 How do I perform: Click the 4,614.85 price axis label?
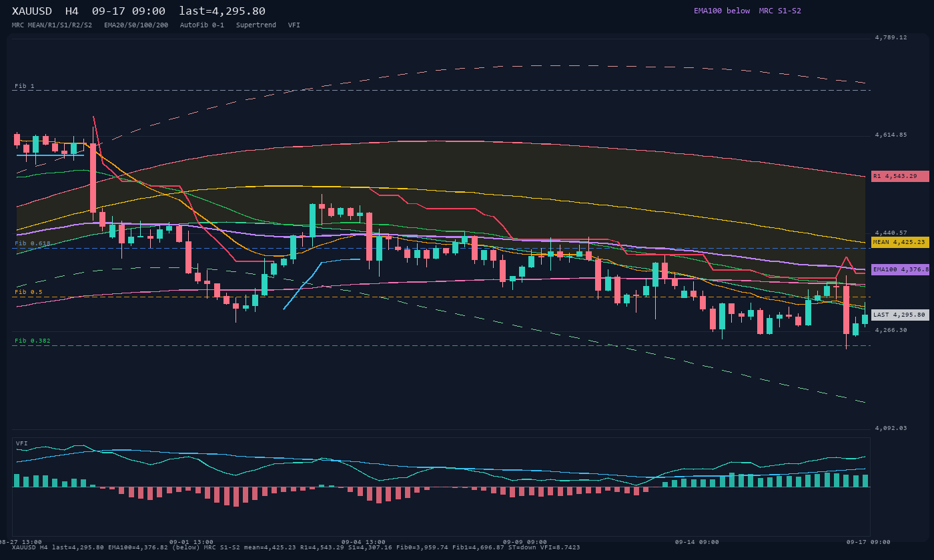(x=891, y=135)
